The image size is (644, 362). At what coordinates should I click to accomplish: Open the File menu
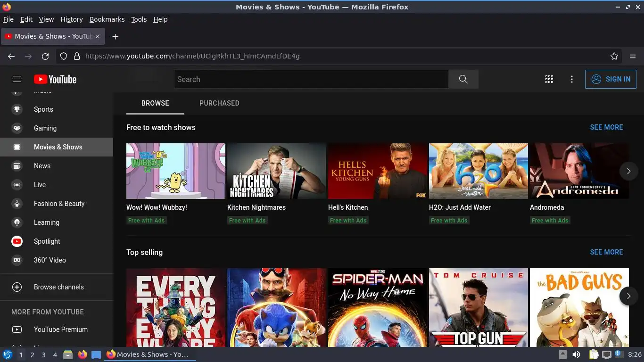tap(8, 19)
